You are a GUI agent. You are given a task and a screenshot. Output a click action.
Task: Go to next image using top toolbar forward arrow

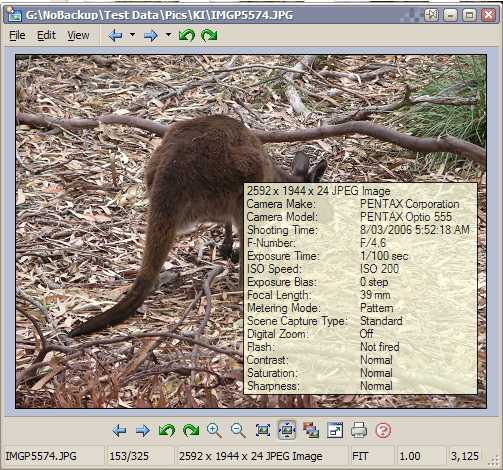point(151,35)
